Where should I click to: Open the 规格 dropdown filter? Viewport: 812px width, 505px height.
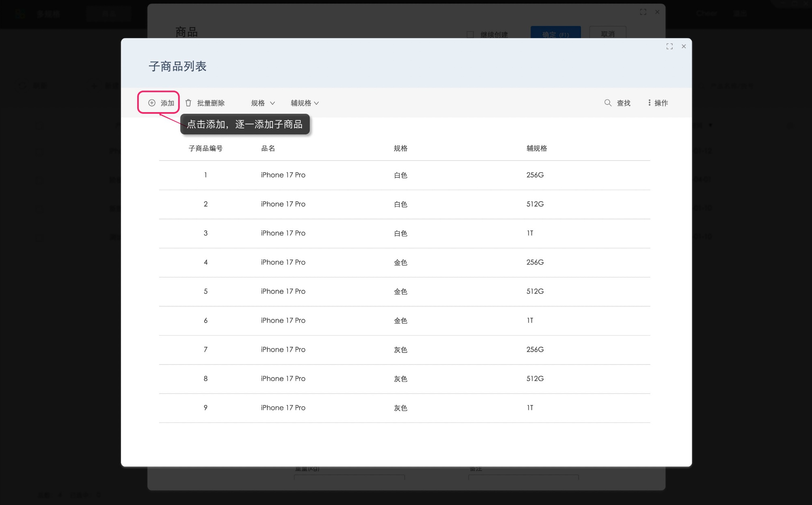(x=263, y=103)
